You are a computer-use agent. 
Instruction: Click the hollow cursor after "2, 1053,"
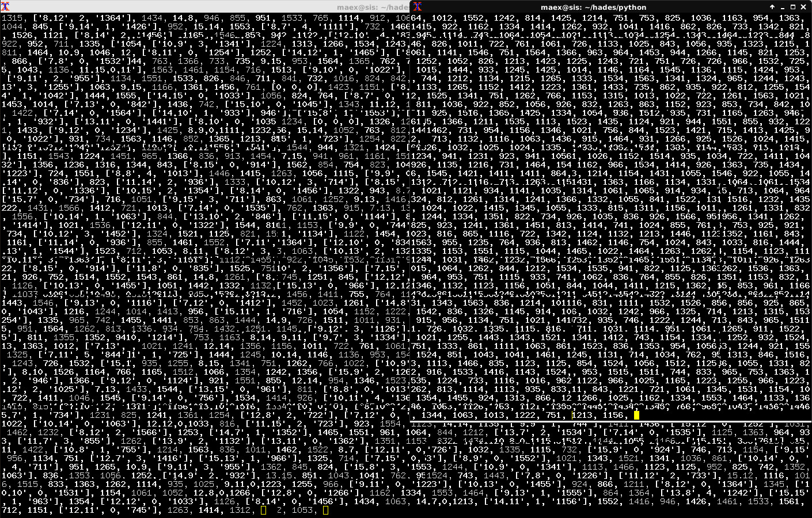[326, 510]
